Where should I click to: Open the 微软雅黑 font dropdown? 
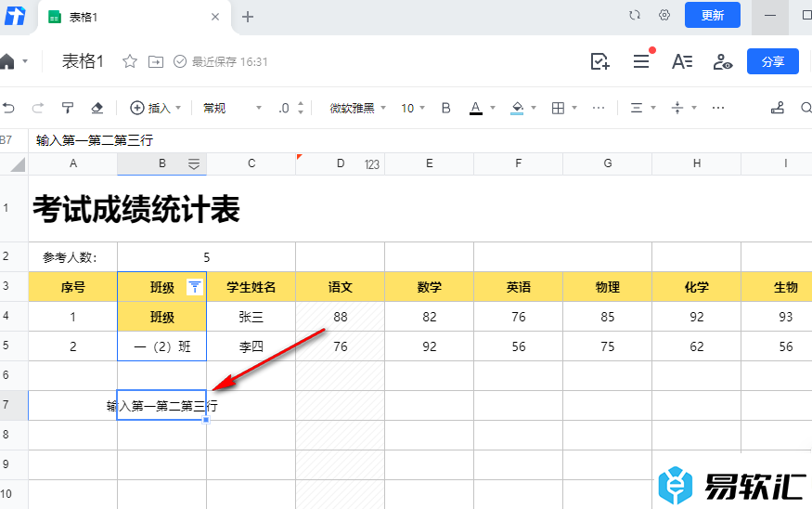pyautogui.click(x=358, y=108)
